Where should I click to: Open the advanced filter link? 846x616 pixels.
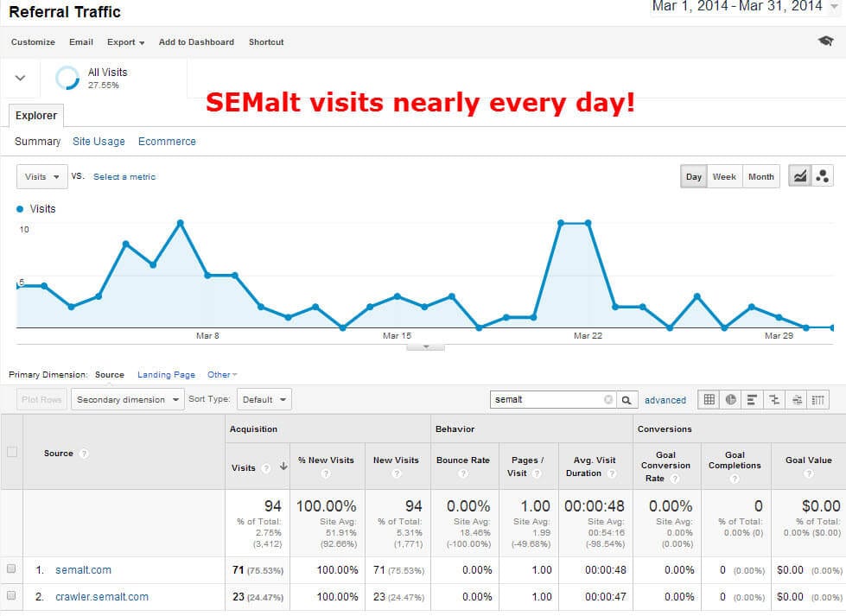point(665,400)
